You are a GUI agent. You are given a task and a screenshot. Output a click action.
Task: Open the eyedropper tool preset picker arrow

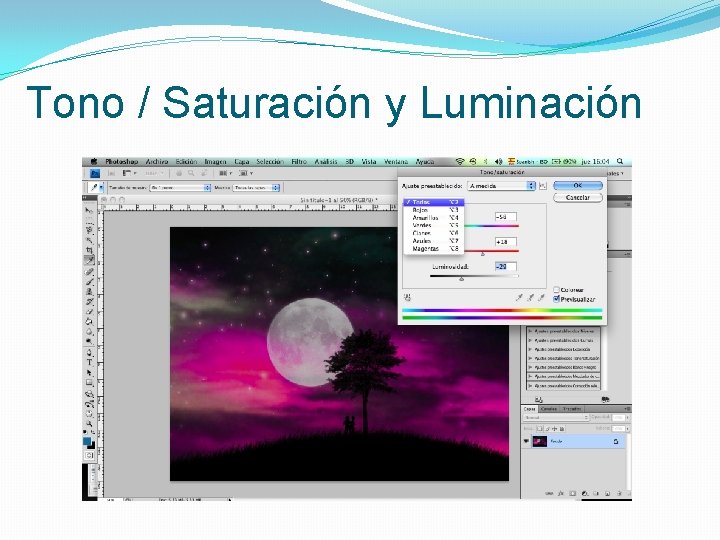tap(101, 188)
